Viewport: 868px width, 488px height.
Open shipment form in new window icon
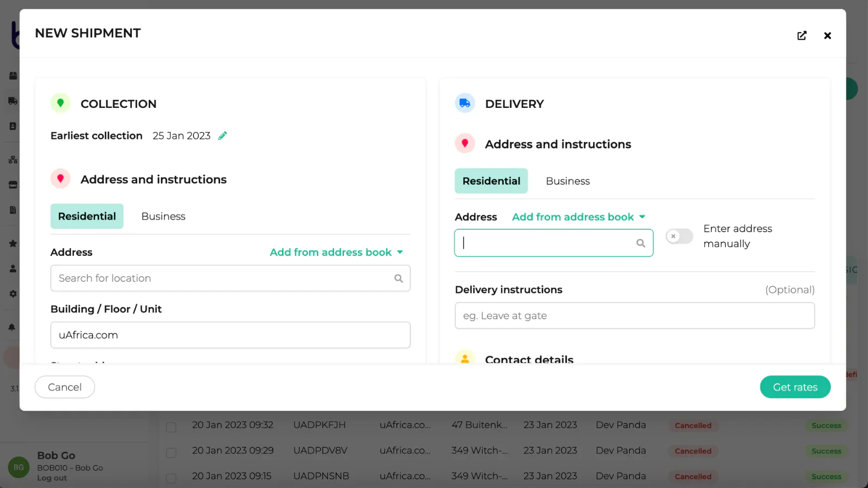pos(801,36)
